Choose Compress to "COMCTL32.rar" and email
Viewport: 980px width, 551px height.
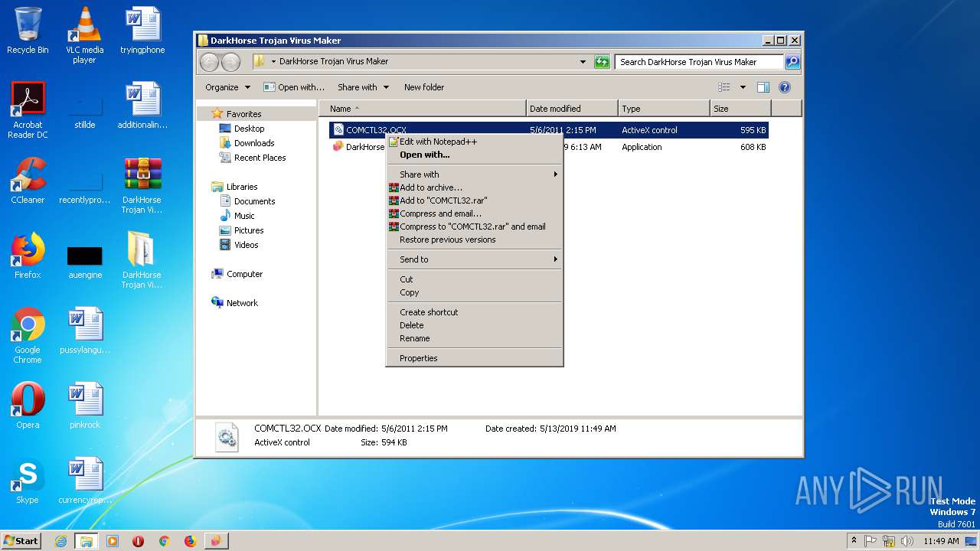point(475,227)
